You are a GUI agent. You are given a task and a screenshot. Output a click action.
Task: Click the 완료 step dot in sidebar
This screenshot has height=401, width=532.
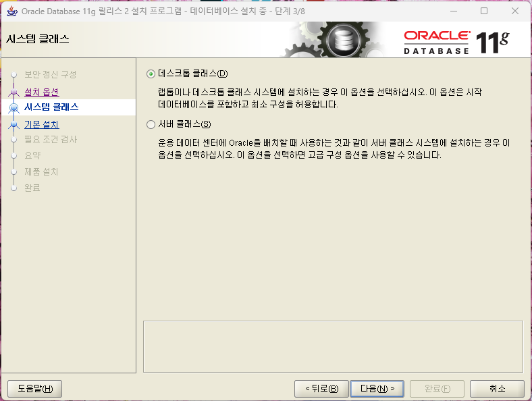pyautogui.click(x=14, y=188)
